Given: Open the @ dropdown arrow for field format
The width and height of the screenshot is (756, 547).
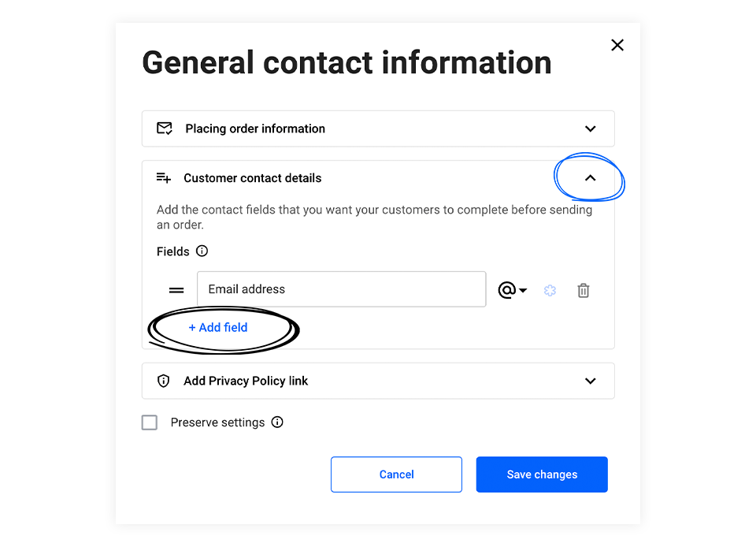Looking at the screenshot, I should pyautogui.click(x=521, y=290).
